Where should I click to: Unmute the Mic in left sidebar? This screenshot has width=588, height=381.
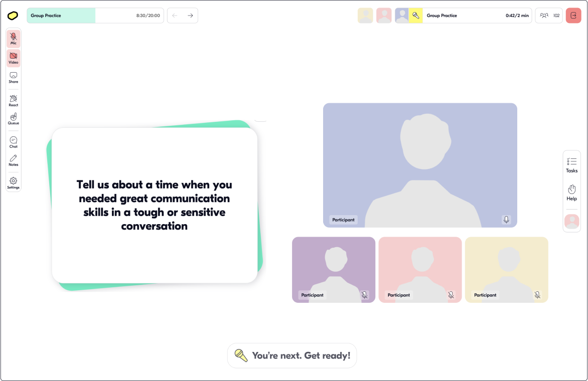pyautogui.click(x=14, y=39)
